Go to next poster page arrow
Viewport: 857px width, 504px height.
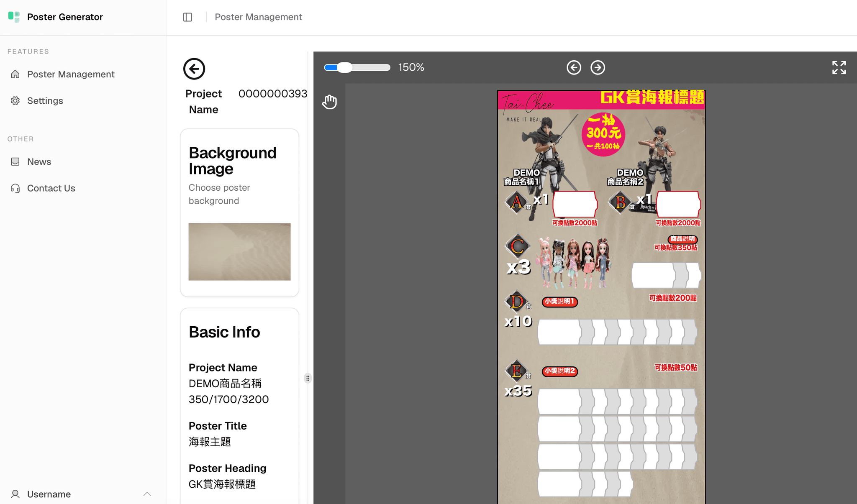(x=598, y=67)
